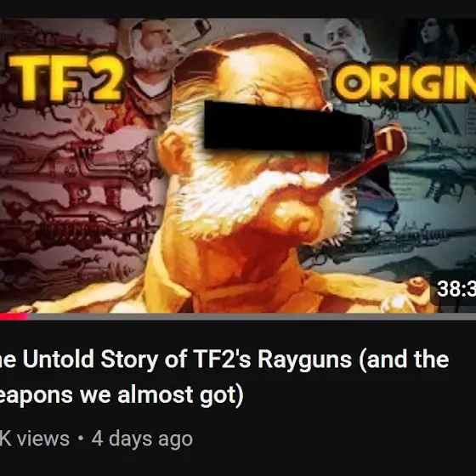
Task: Click the video duration badge starting 38:3
Action: pyautogui.click(x=456, y=289)
